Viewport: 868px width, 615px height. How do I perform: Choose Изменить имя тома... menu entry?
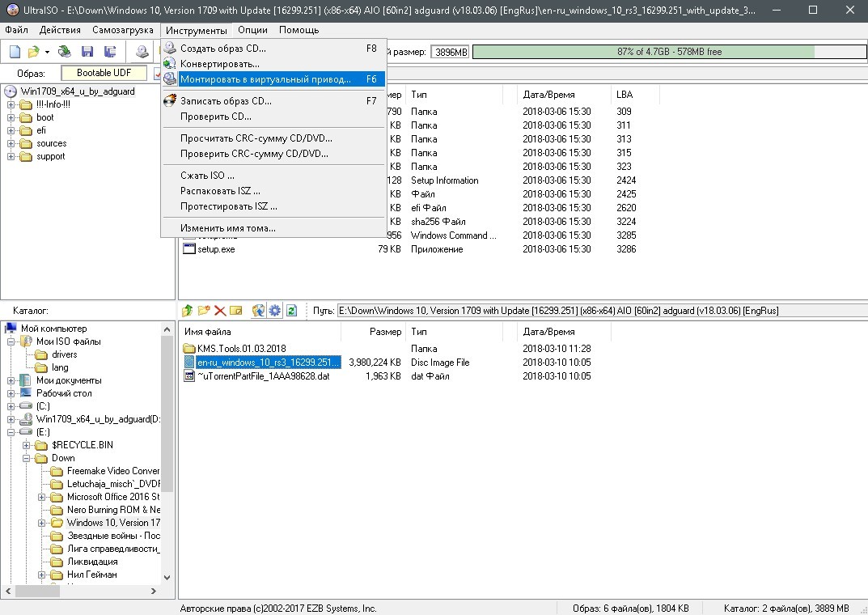273,228
